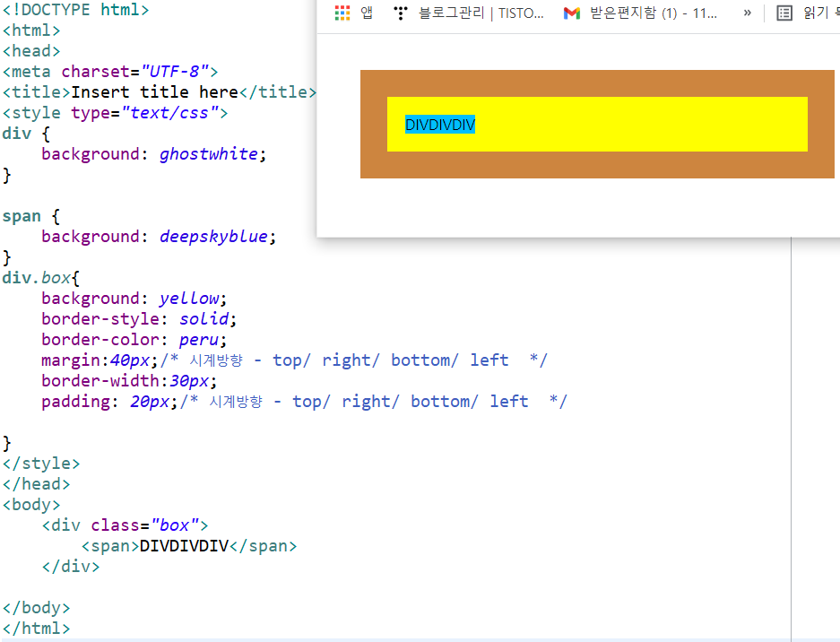Click the 'ghostwhite' value in code

click(208, 154)
